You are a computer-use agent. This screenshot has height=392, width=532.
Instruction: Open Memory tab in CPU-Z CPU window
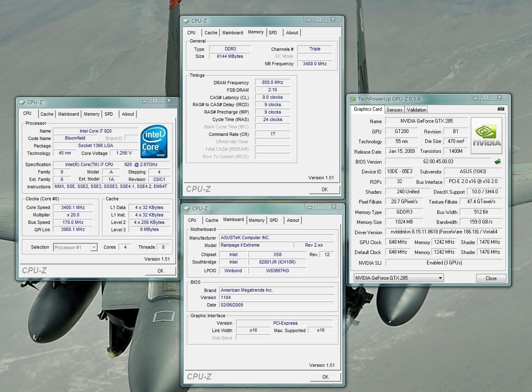pos(92,114)
